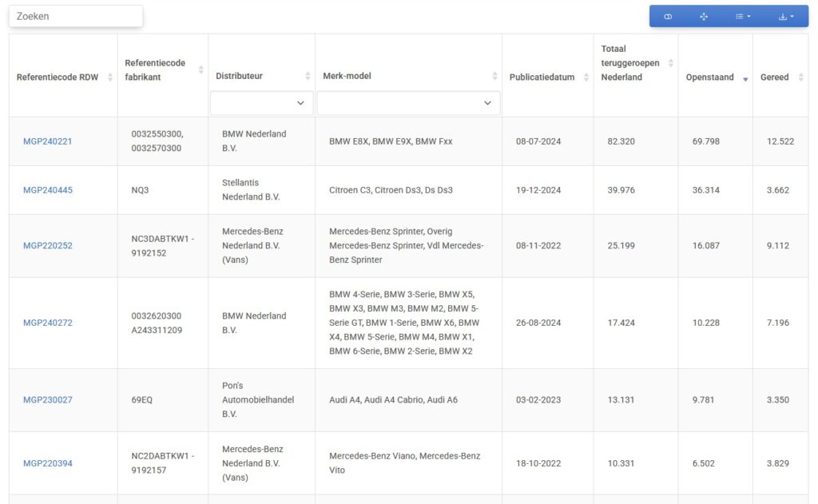Click Gereed value 7.196
Screen dimensions: 818x504
pos(778,323)
